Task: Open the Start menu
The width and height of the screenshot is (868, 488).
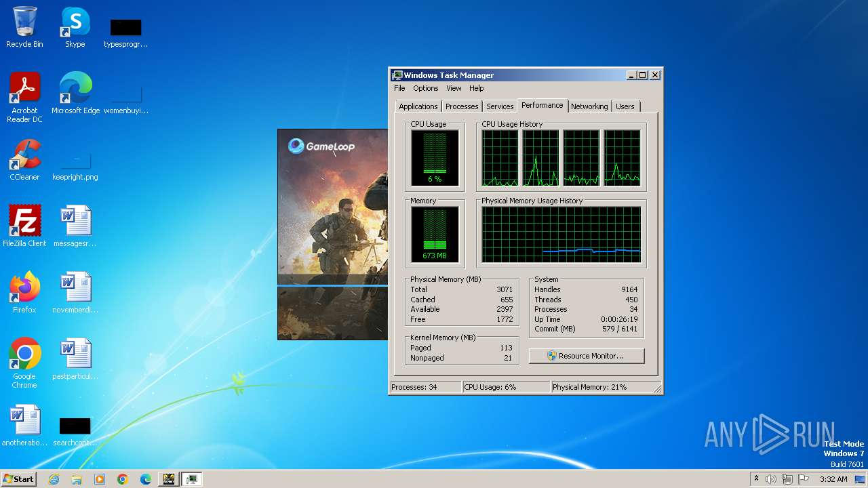Action: point(19,479)
